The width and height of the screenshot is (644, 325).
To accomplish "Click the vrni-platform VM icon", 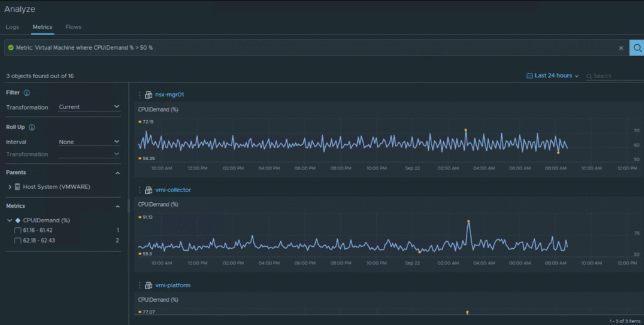I will 149,286.
